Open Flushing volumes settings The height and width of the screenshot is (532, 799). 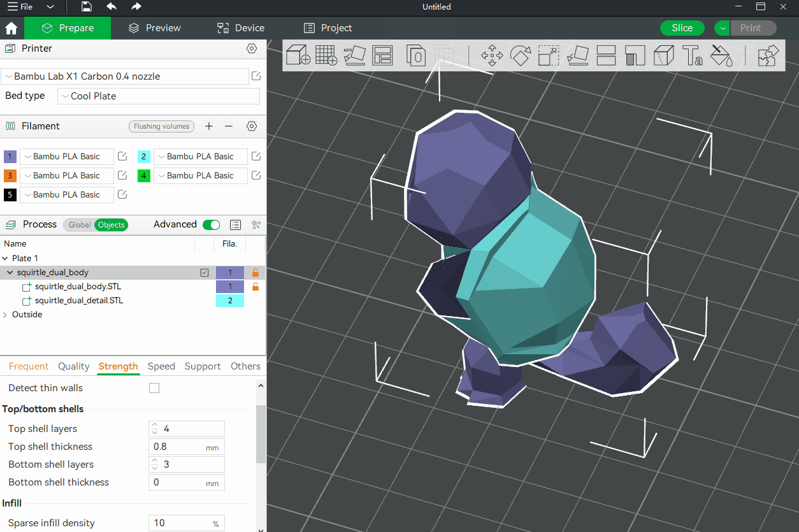[x=162, y=126]
